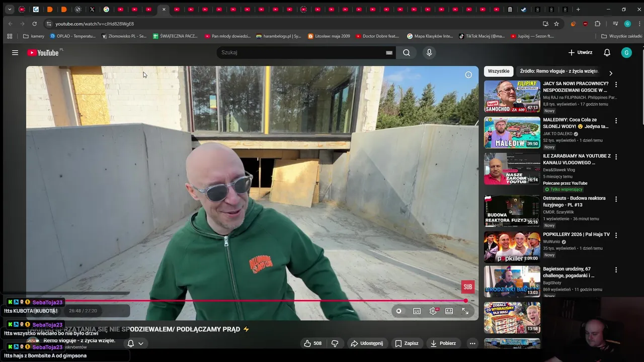Open the MALEDIW video thumbnail
The width and height of the screenshot is (644, 362).
pyautogui.click(x=512, y=133)
